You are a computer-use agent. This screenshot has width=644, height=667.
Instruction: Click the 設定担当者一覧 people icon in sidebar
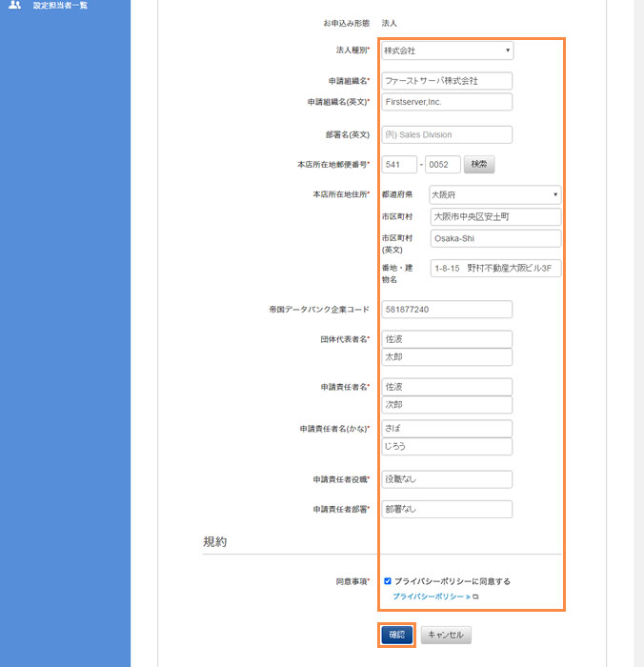14,5
